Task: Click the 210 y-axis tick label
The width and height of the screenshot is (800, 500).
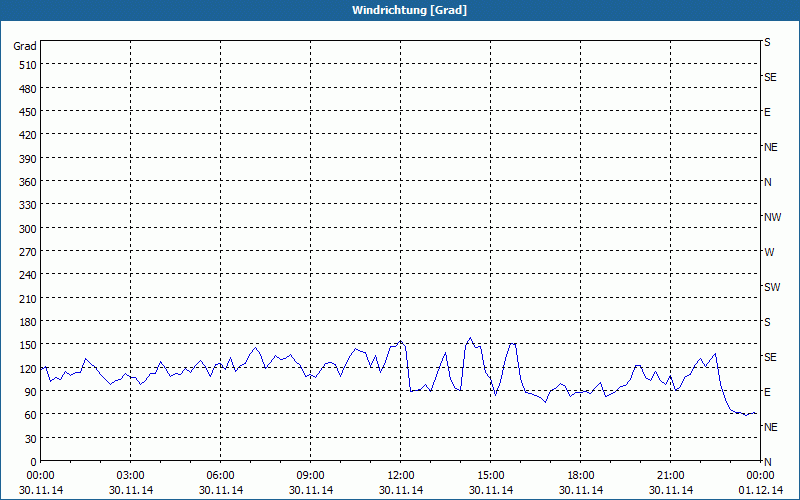Action: 28,298
